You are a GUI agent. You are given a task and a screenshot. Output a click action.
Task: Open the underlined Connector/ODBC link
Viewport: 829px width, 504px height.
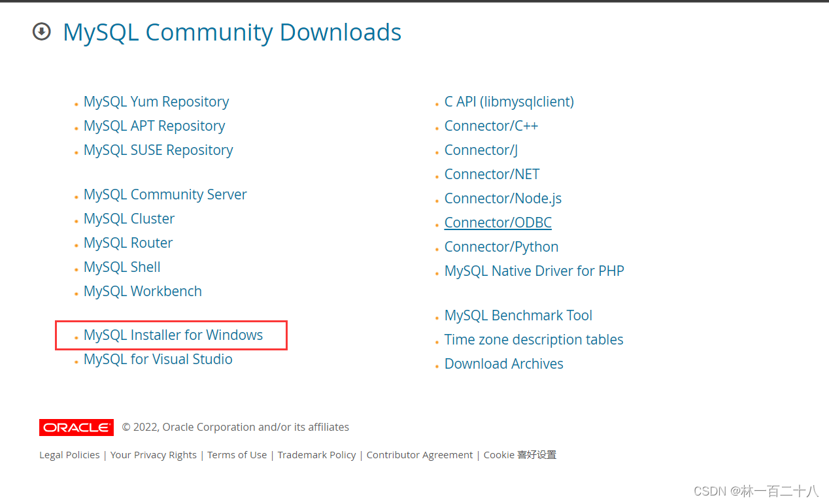(x=498, y=223)
